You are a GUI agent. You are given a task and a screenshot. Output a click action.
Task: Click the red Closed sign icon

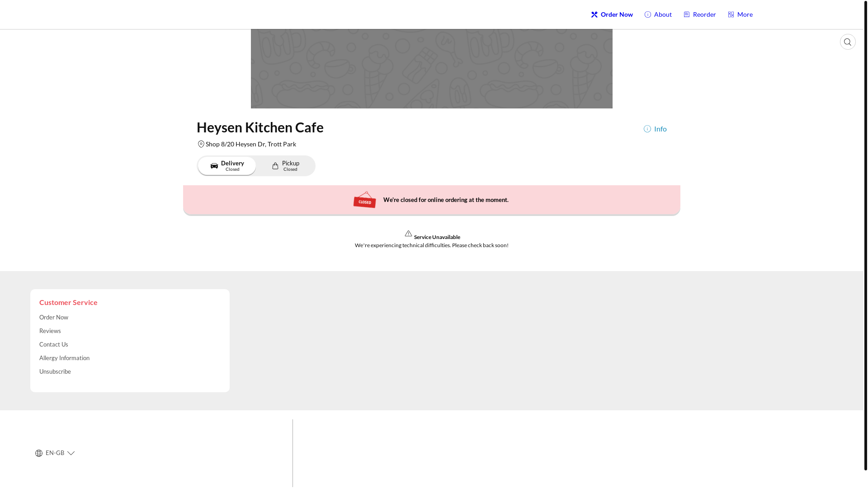pyautogui.click(x=364, y=200)
